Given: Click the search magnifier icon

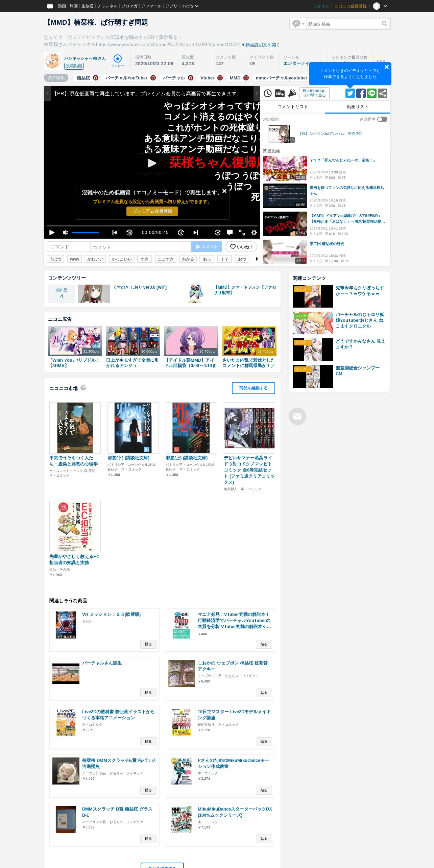Looking at the screenshot, I should point(384,24).
